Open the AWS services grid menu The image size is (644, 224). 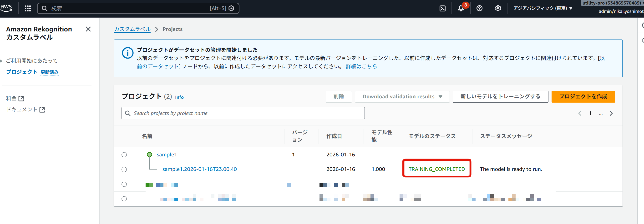(x=28, y=8)
